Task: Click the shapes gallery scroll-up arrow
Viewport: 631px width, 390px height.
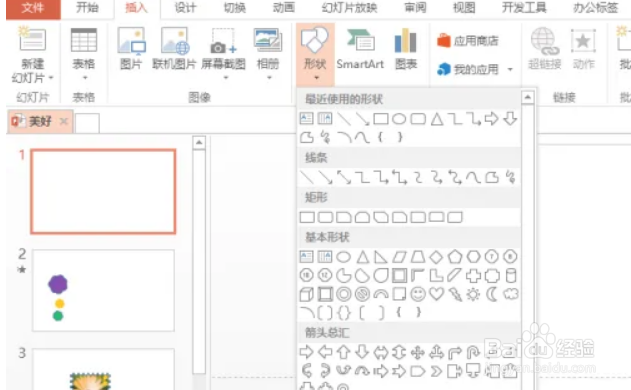Action: (x=528, y=97)
